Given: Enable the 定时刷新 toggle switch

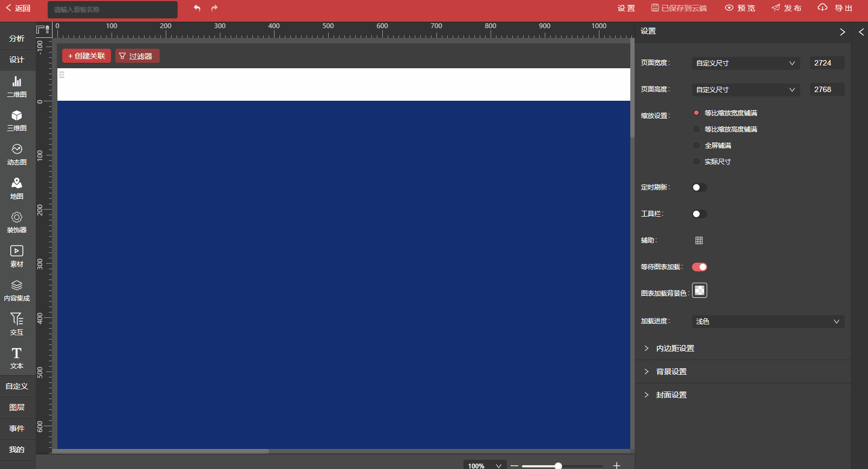Looking at the screenshot, I should point(699,187).
